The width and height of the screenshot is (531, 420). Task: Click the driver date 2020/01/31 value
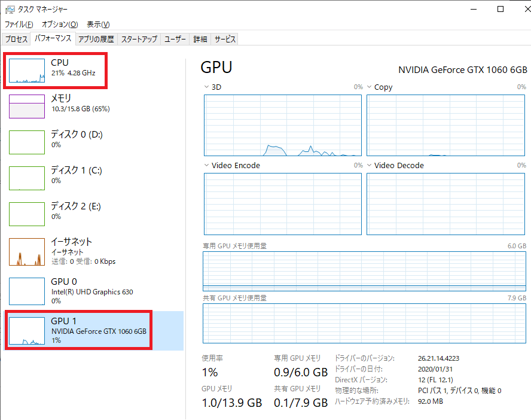435,369
